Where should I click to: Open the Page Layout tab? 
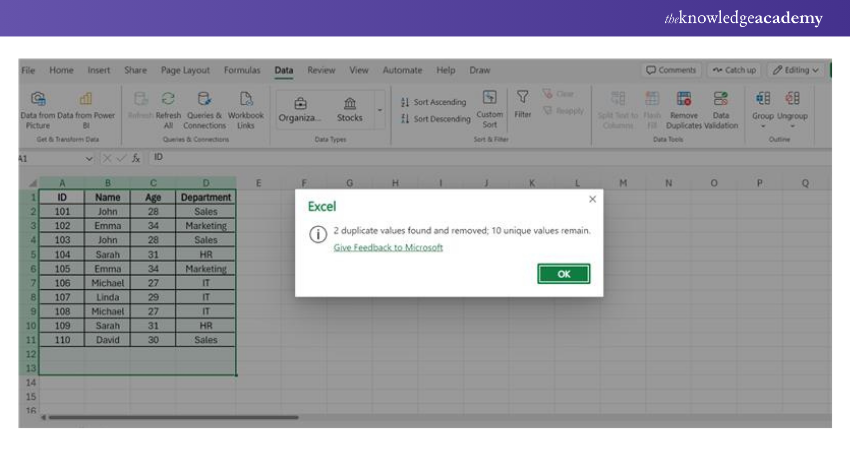[x=185, y=70]
